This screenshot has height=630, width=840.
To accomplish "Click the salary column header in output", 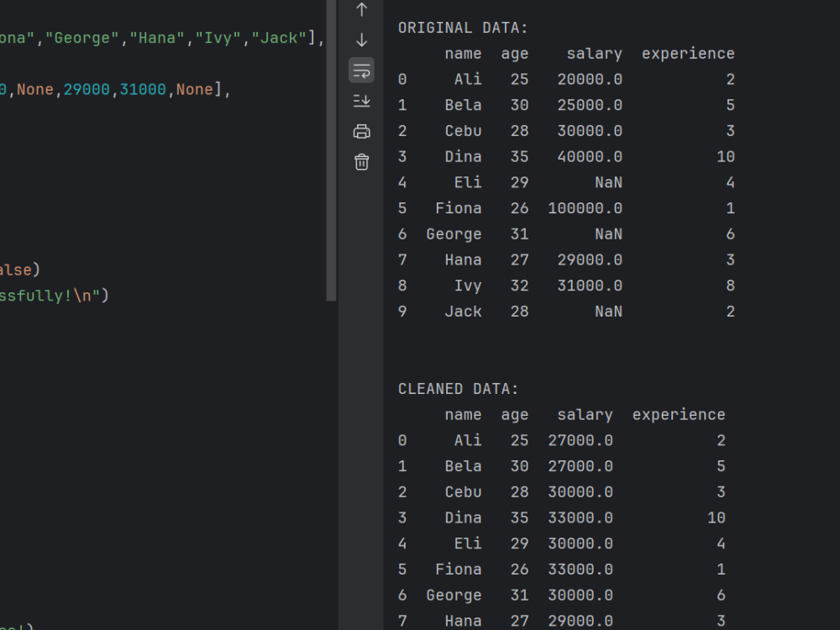I will (x=594, y=53).
